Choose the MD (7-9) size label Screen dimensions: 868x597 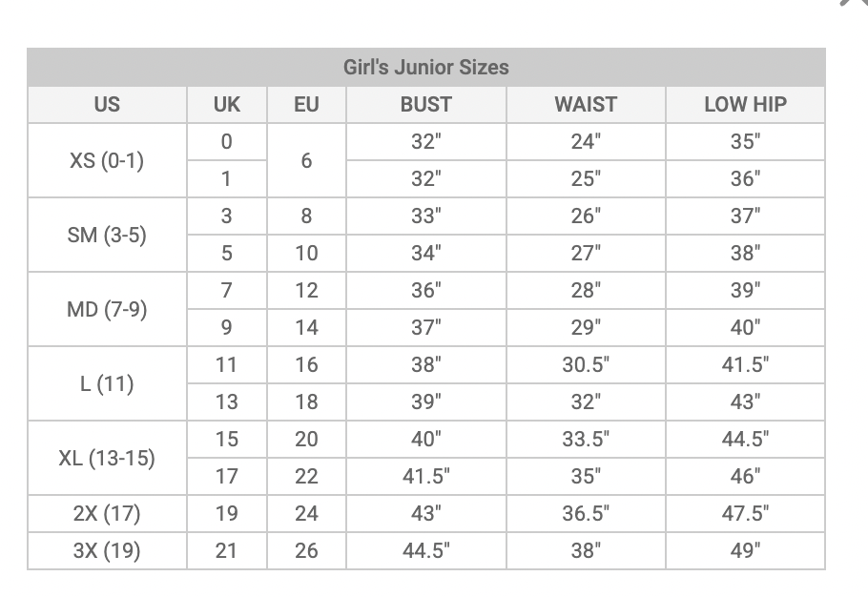(x=107, y=309)
